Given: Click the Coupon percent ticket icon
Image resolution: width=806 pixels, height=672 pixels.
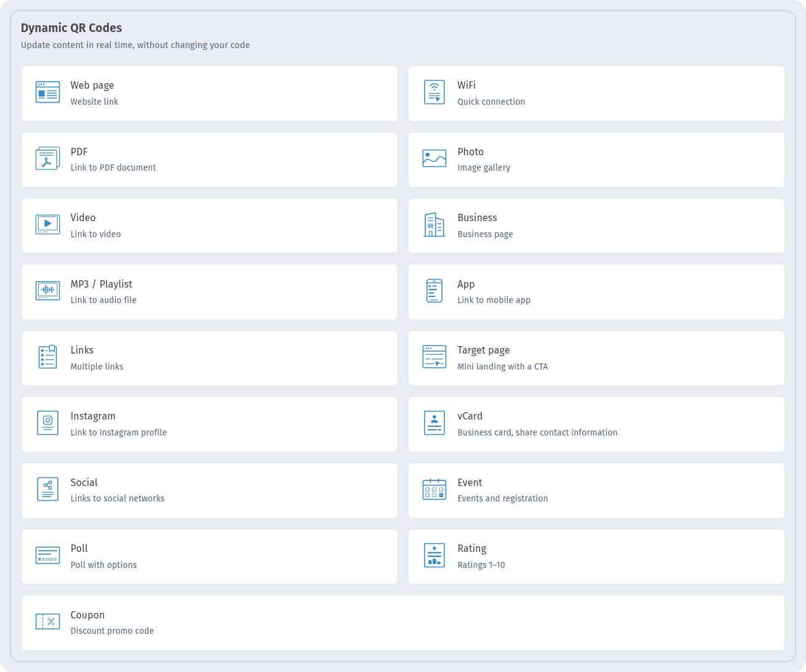Looking at the screenshot, I should point(47,621).
